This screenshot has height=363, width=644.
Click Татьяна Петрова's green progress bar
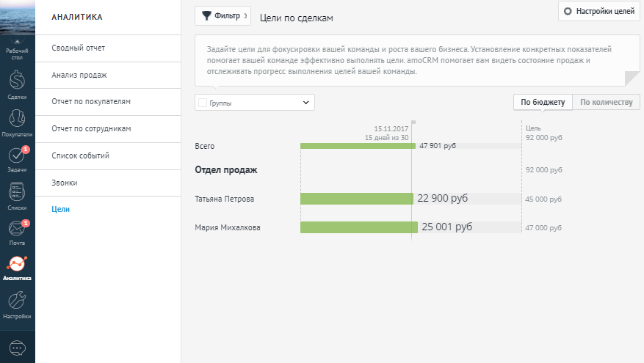tap(357, 198)
